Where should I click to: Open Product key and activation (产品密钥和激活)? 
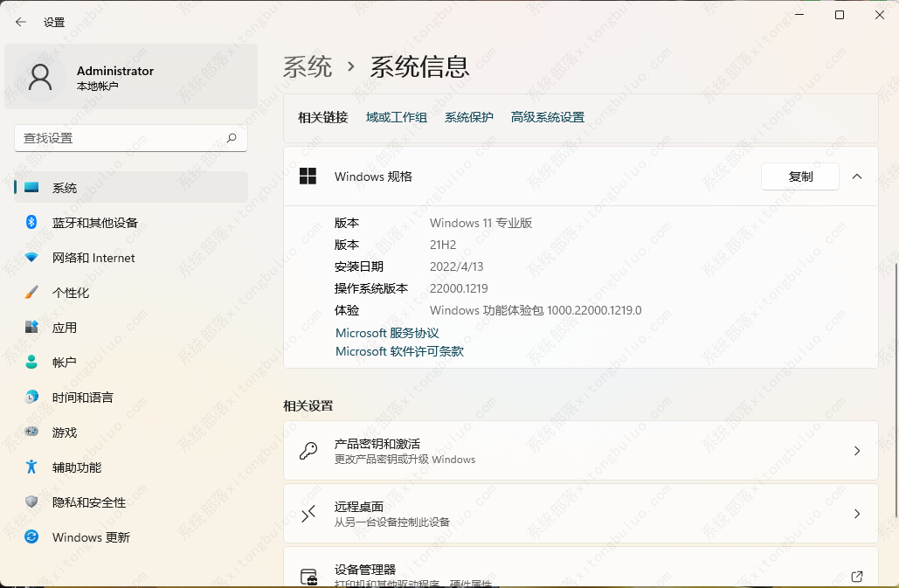click(580, 451)
